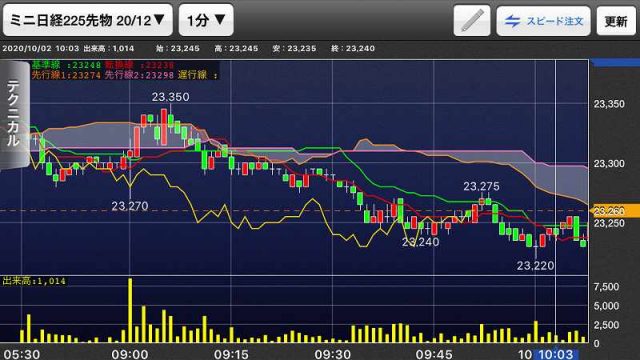Click the 23,220 low price label
Image resolution: width=640 pixels, height=360 pixels.
click(x=535, y=266)
